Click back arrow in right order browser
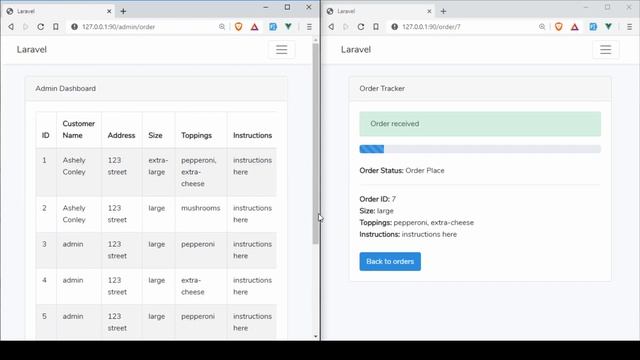640x360 pixels. (331, 27)
